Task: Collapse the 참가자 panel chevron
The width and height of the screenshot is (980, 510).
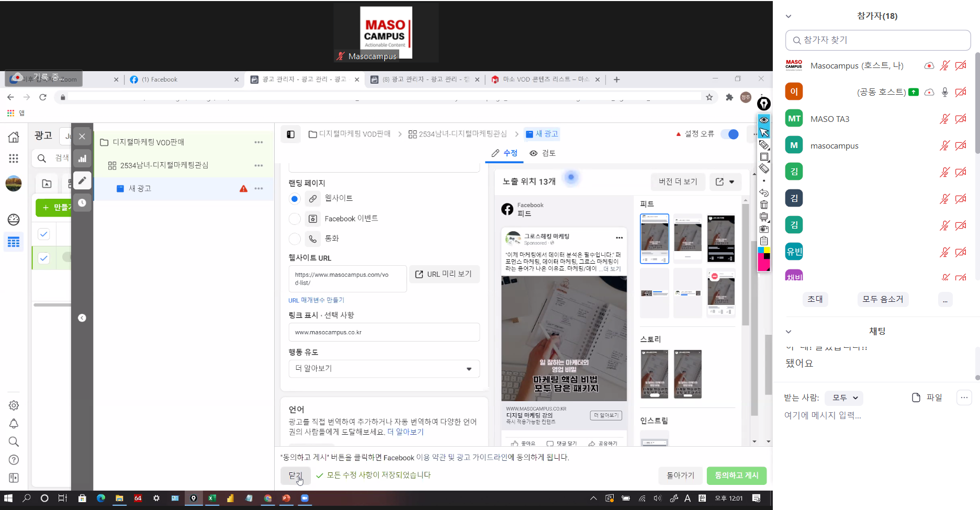Action: pos(788,16)
